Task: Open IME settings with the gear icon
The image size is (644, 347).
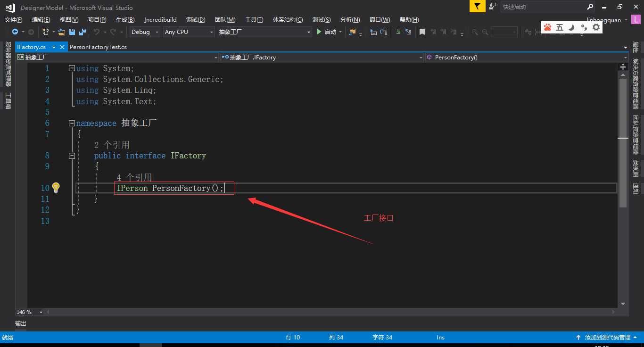Action: 596,27
